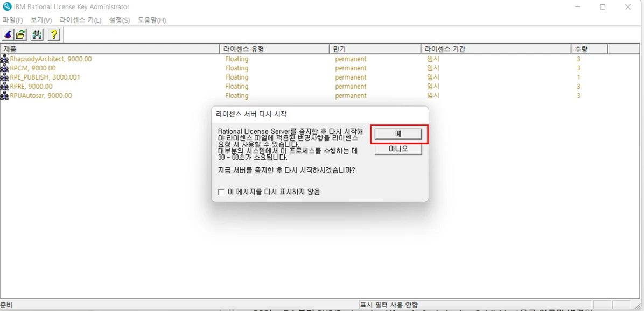Open the 파일(F) menu
Image resolution: width=644 pixels, height=311 pixels.
[13, 20]
